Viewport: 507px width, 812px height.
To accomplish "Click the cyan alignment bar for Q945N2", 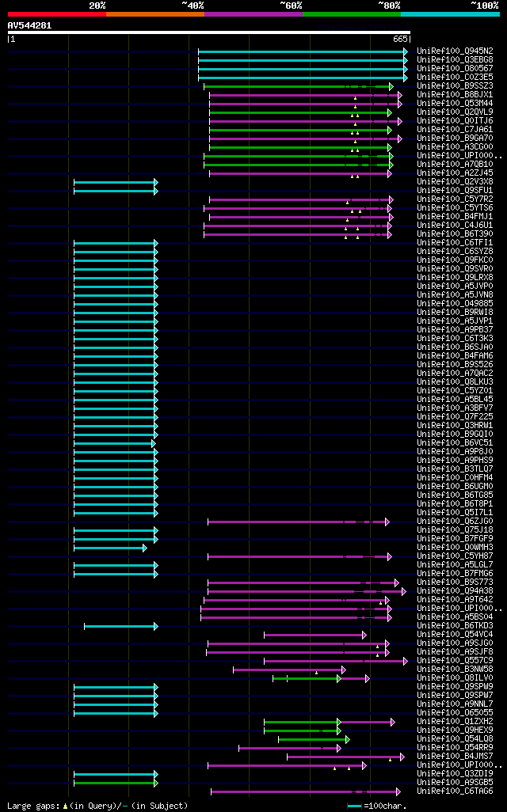I will [303, 51].
